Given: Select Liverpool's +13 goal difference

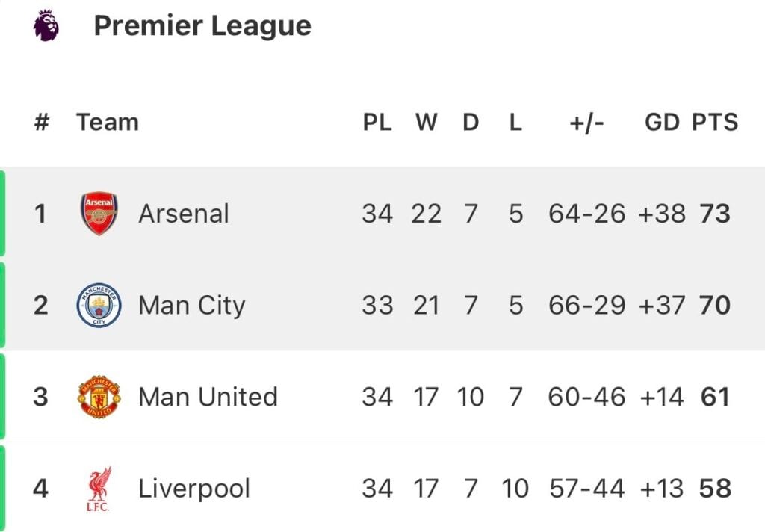Looking at the screenshot, I should [662, 489].
